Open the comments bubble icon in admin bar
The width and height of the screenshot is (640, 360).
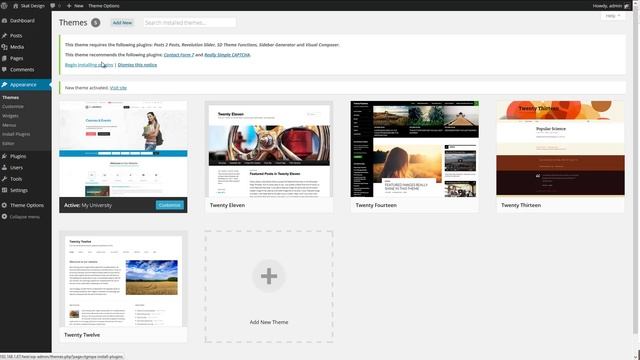coord(53,6)
